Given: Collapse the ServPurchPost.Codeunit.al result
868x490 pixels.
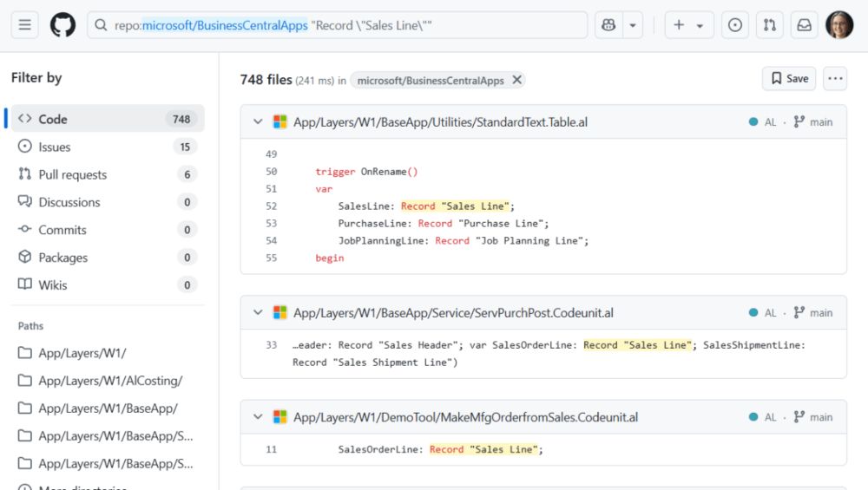Looking at the screenshot, I should [258, 312].
